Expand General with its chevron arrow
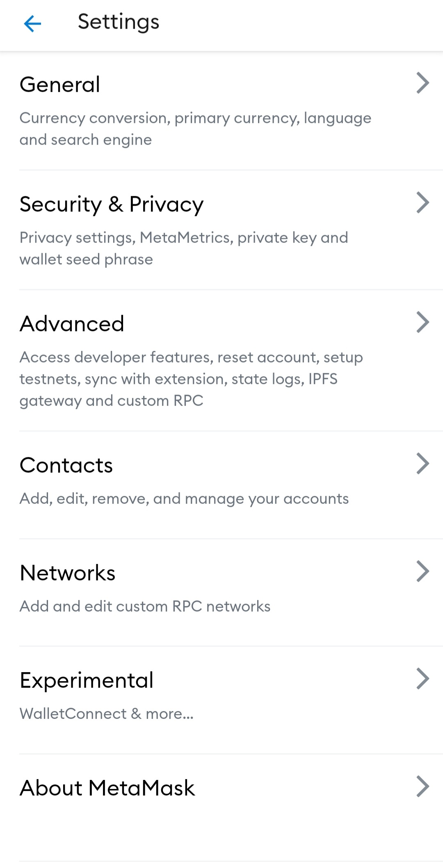The image size is (443, 868). [422, 83]
